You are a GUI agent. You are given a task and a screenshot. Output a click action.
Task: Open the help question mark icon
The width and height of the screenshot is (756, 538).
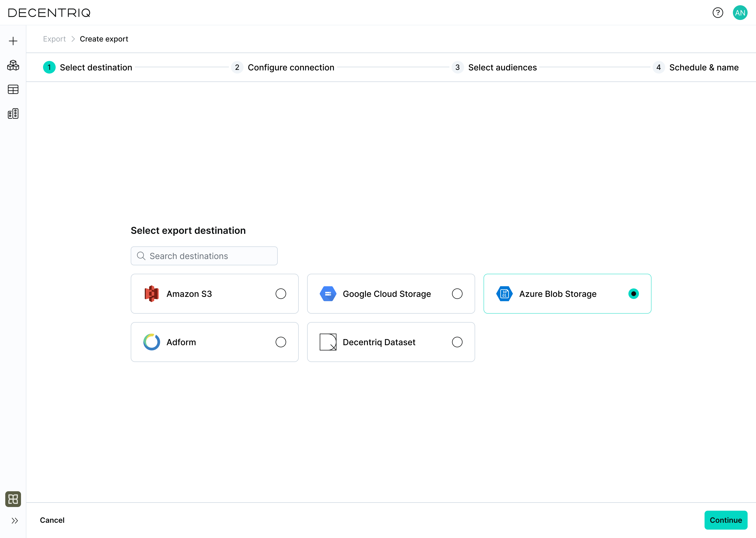[x=718, y=13]
